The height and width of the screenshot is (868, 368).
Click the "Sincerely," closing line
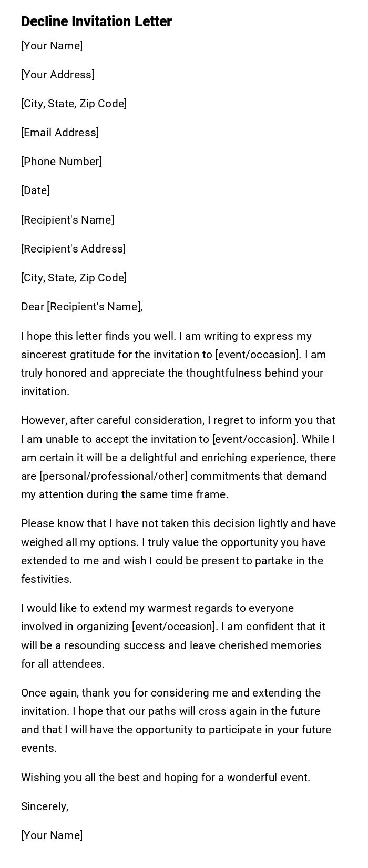(45, 806)
